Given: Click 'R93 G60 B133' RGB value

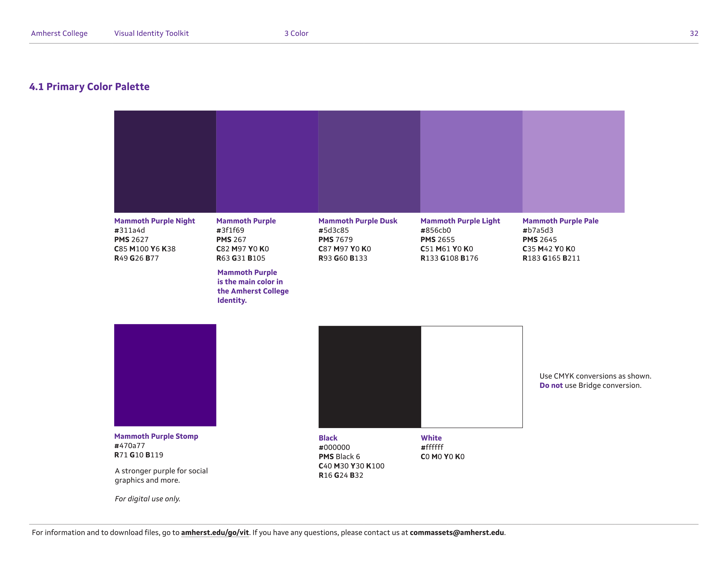Looking at the screenshot, I should click(x=343, y=258).
